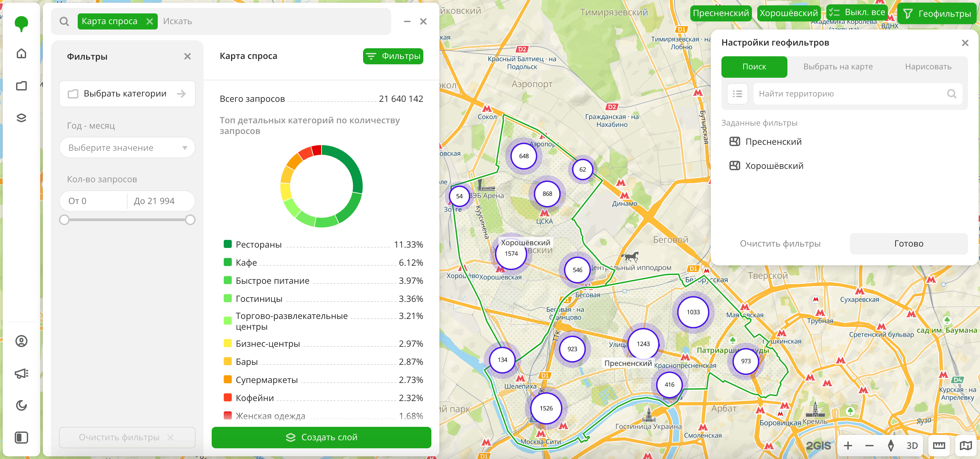Open the Выбрать категории selector
The width and height of the screenshot is (980, 459).
click(x=127, y=93)
